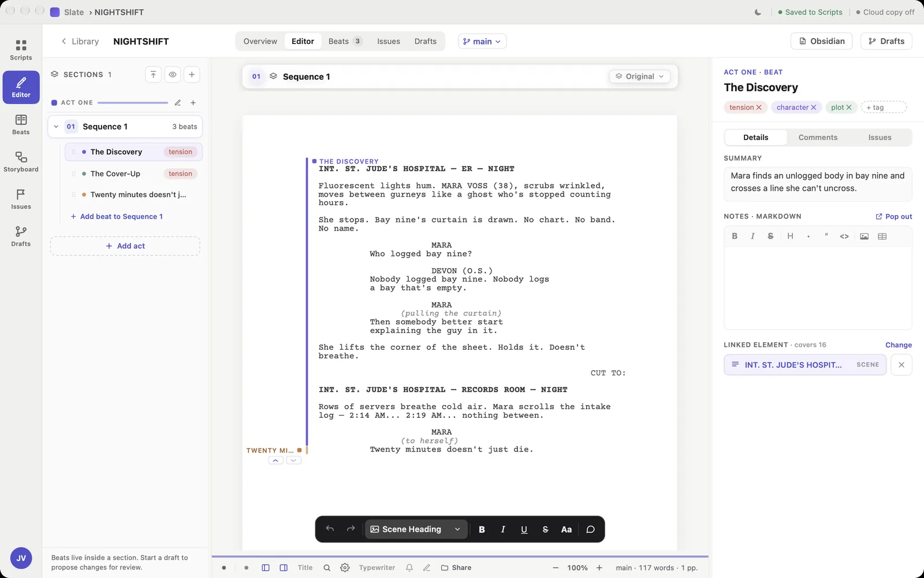Screen dimensions: 924x578
Task: Click Change for the linked element
Action: [x=899, y=344]
